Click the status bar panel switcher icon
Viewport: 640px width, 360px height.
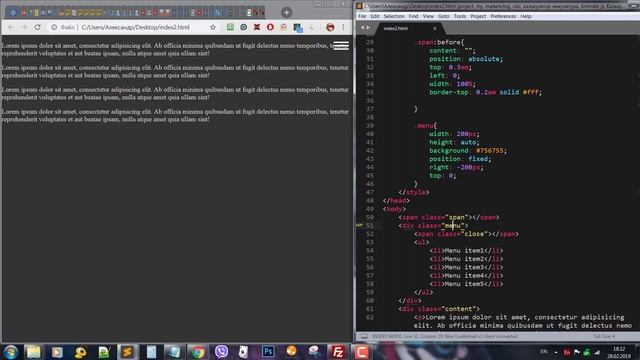364,337
